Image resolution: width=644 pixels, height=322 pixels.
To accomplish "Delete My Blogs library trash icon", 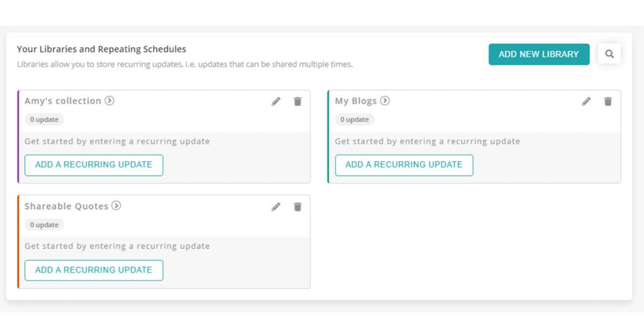I will [608, 101].
